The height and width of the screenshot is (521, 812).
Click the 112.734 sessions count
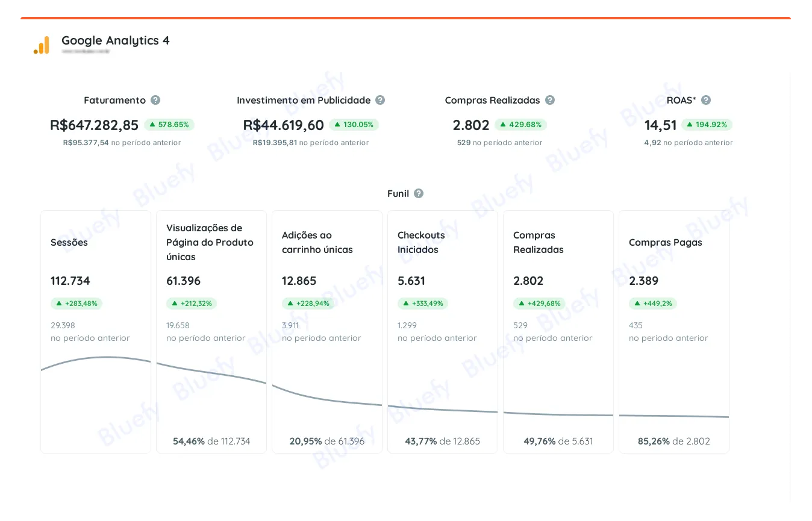(x=70, y=281)
